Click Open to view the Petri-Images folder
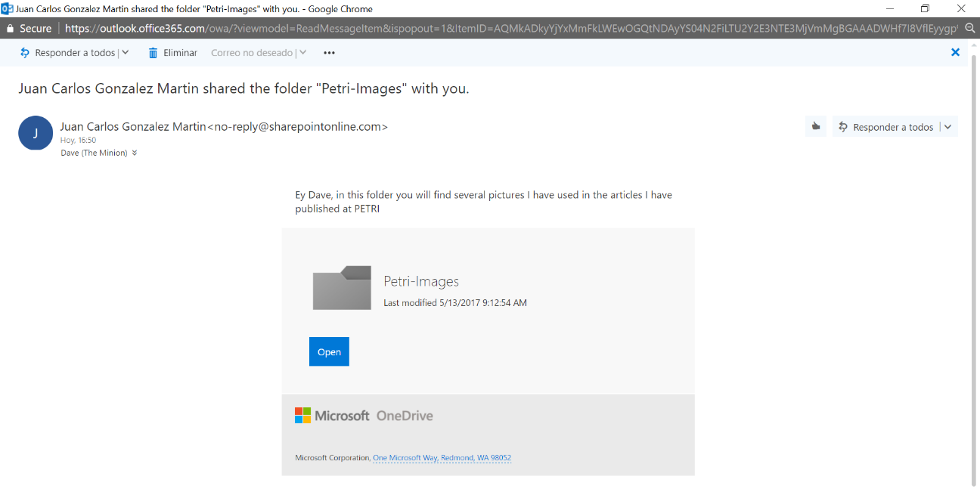This screenshot has height=489, width=980. click(329, 351)
